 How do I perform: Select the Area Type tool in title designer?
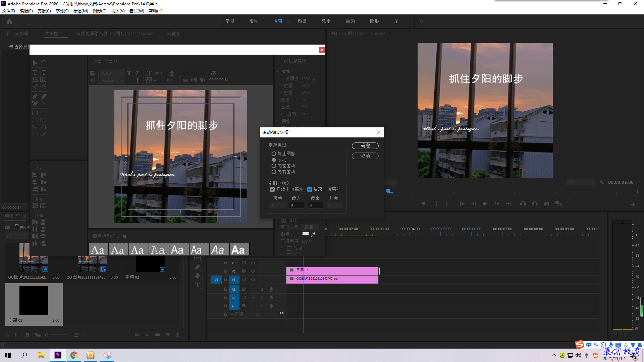coord(35,79)
